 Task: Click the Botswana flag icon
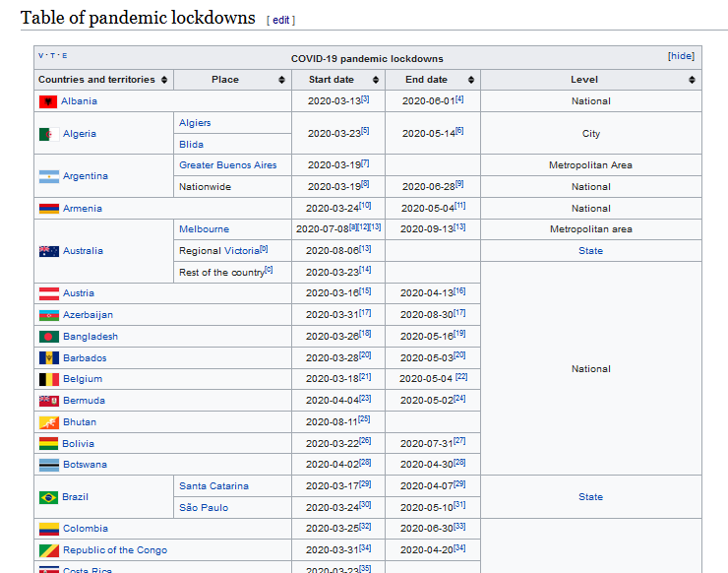click(49, 465)
